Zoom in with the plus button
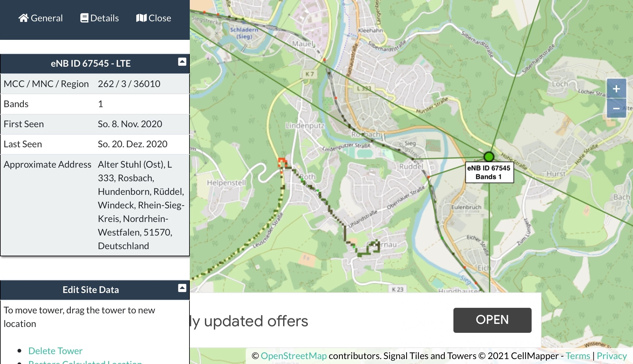Image resolution: width=633 pixels, height=364 pixels. (616, 89)
